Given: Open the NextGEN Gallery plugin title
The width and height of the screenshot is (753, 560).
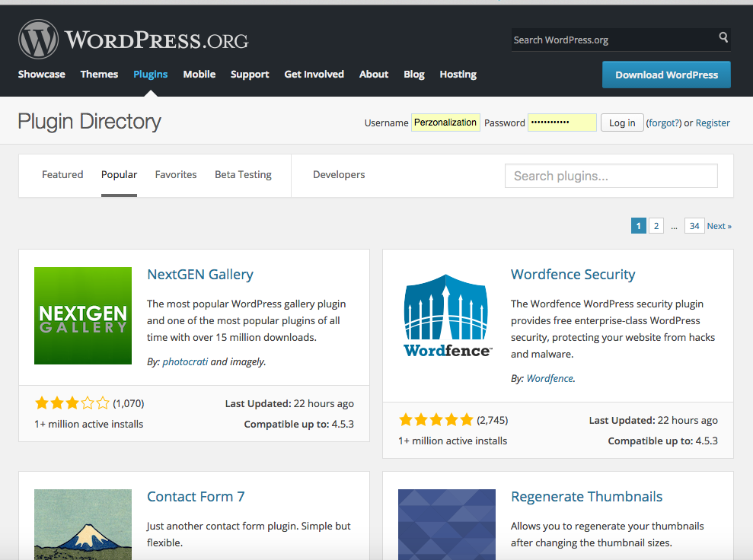Looking at the screenshot, I should pyautogui.click(x=200, y=275).
